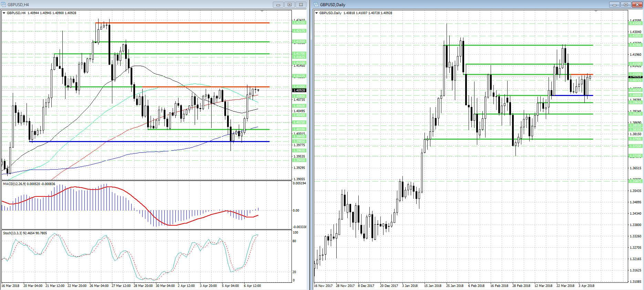The width and height of the screenshot is (644, 290).
Task: Click the black 1.40928 current price label on H4
Action: coord(299,90)
